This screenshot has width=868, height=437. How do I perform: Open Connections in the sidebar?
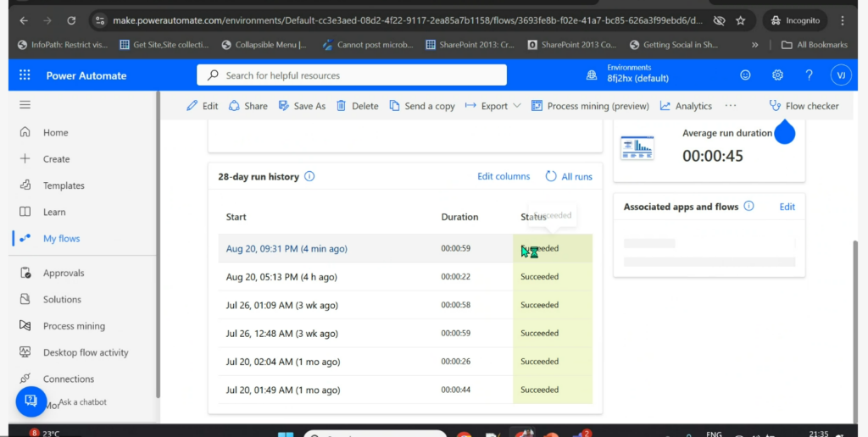tap(69, 379)
